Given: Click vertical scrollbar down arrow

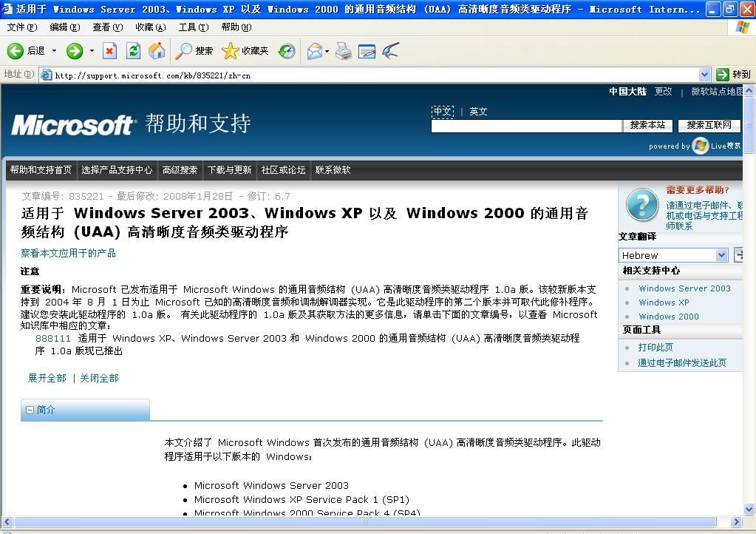Looking at the screenshot, I should click(x=749, y=509).
